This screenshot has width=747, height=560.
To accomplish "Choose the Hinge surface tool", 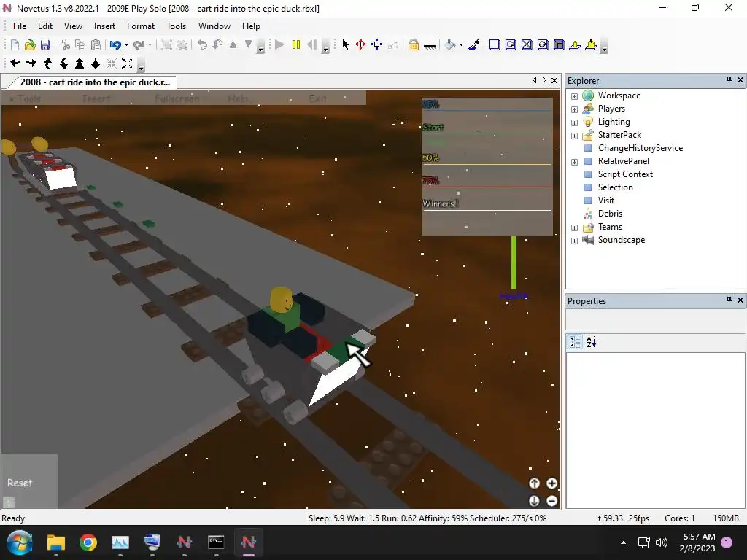I will click(x=575, y=44).
